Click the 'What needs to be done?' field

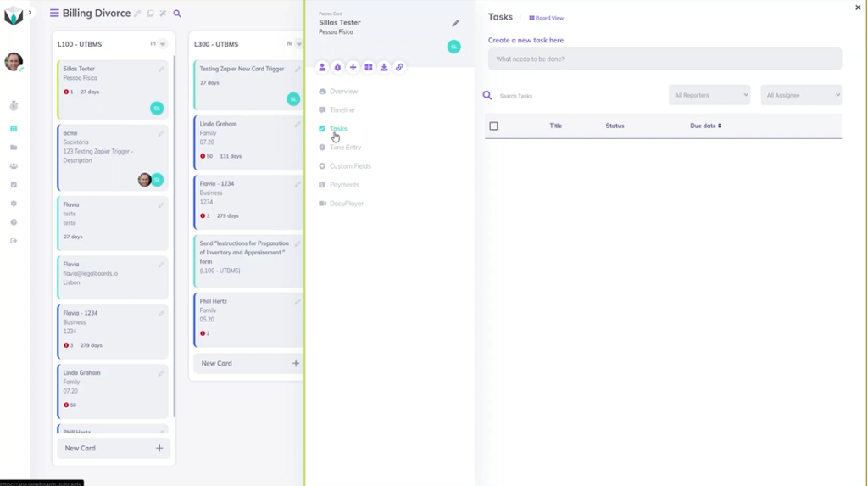pyautogui.click(x=665, y=59)
